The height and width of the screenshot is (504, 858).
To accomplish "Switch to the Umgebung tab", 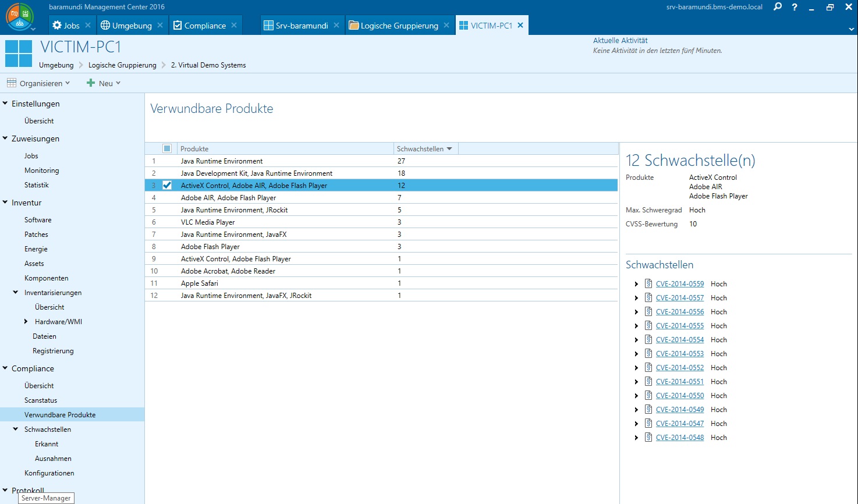I will point(132,26).
